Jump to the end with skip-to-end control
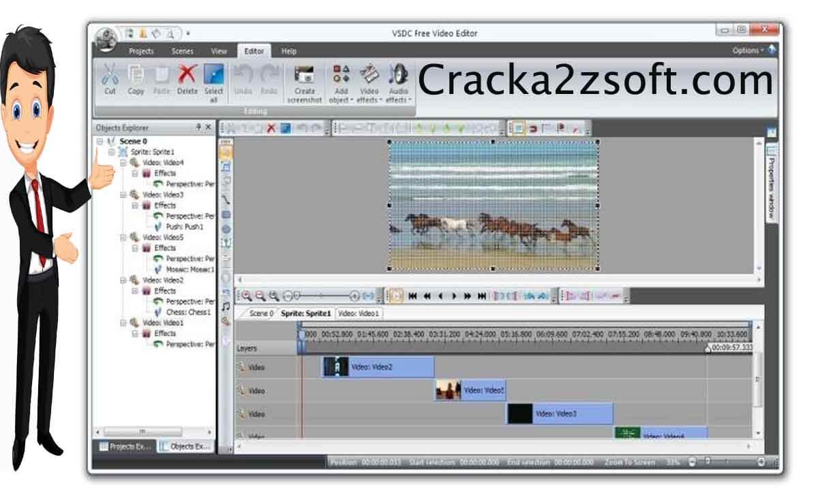818x504 pixels. (x=482, y=296)
